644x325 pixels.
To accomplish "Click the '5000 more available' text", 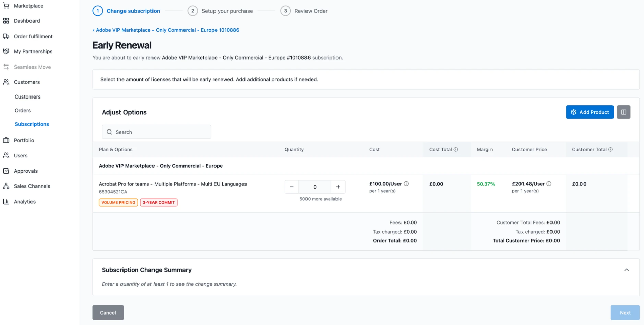I will [321, 199].
